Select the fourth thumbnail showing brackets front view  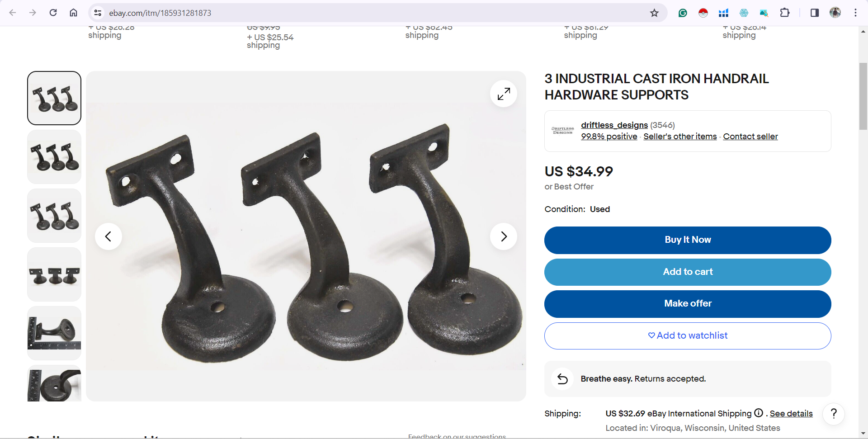[54, 274]
